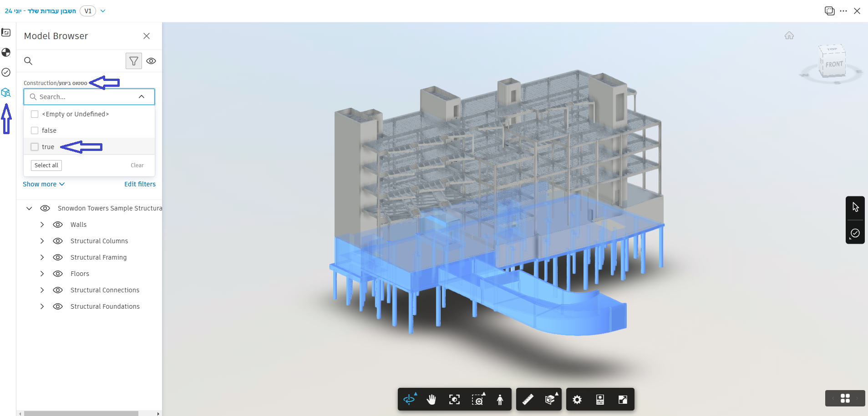Open the Edit filters link
Viewport: 868px width, 416px height.
[x=140, y=184]
